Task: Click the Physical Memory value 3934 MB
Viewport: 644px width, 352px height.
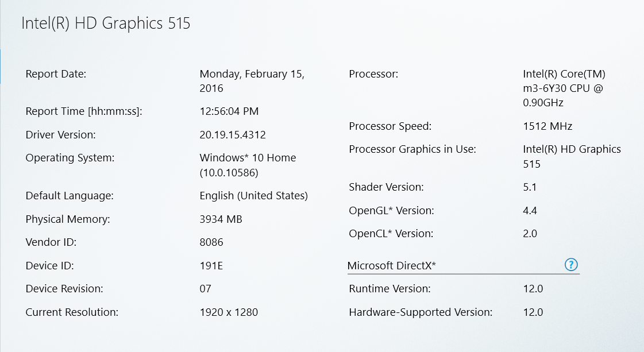Action: (221, 219)
